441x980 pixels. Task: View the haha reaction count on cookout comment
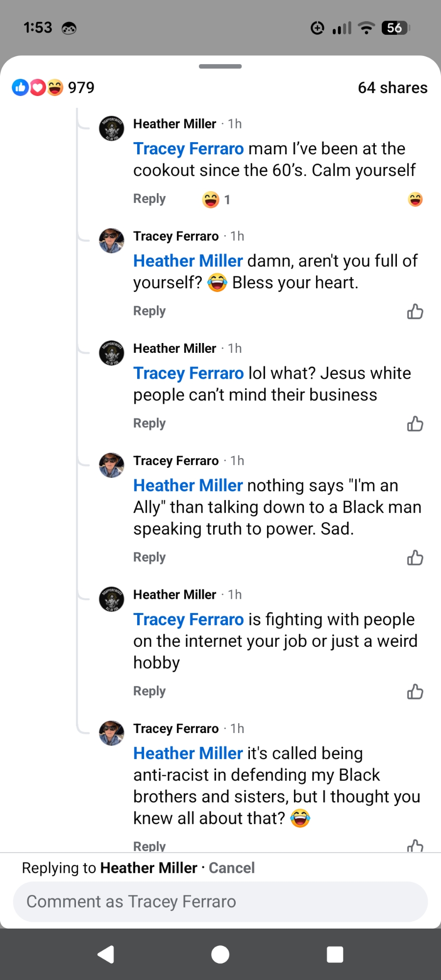(216, 199)
